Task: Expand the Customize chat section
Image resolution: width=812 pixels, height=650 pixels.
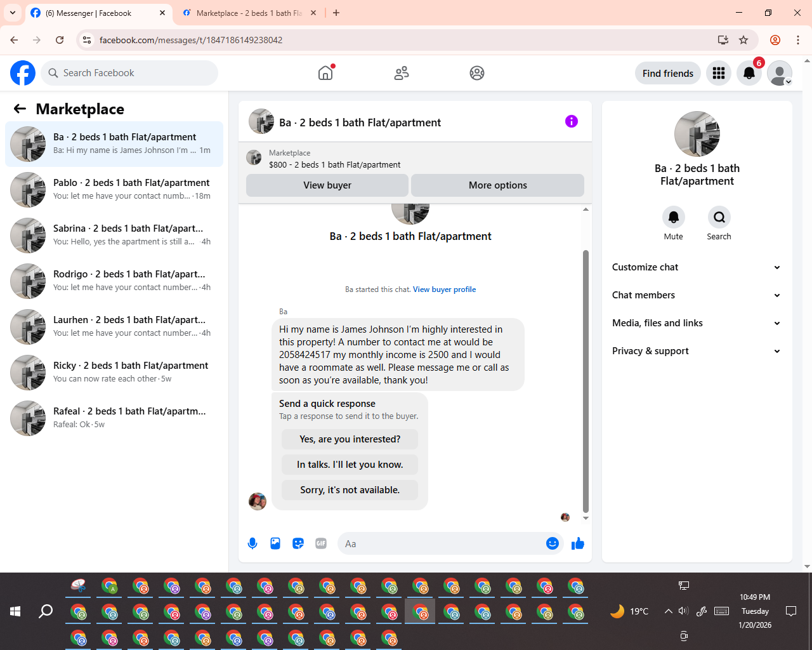Action: [x=697, y=267]
